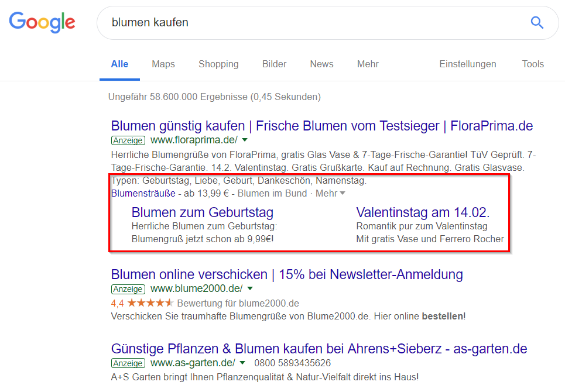Viewport: 565px width, 392px height.
Task: Click the www.as-garten.de/ URL text
Action: click(193, 363)
